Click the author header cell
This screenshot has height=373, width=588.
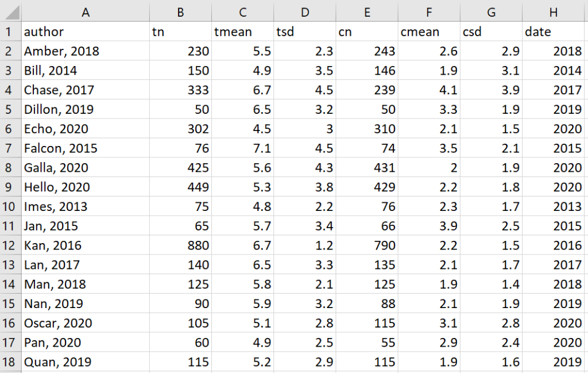point(85,32)
